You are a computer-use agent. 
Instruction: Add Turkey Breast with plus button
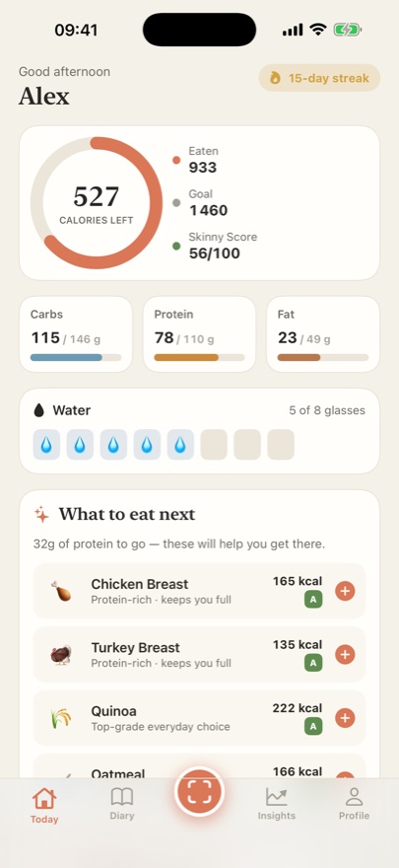tap(345, 654)
